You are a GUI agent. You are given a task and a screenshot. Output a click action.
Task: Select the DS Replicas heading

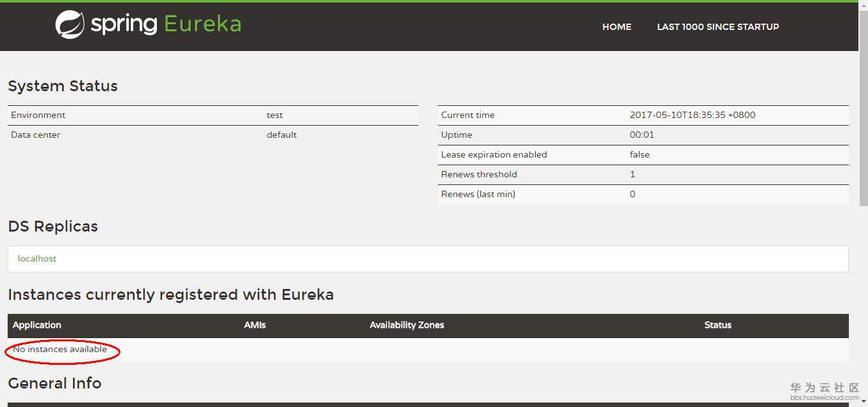coord(53,226)
